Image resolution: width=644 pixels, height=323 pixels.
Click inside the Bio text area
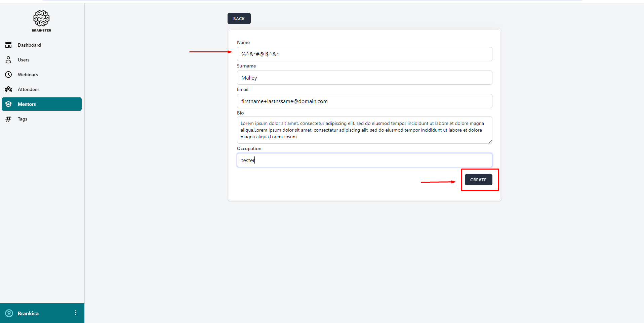point(364,130)
